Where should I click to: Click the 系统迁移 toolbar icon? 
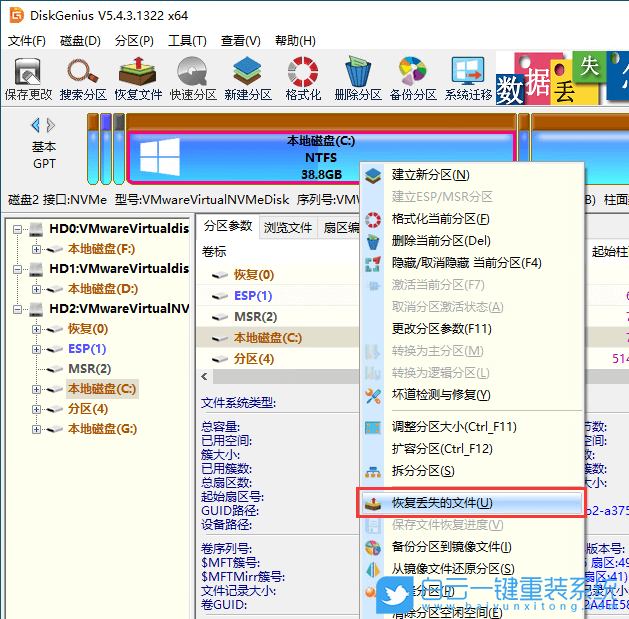(468, 79)
